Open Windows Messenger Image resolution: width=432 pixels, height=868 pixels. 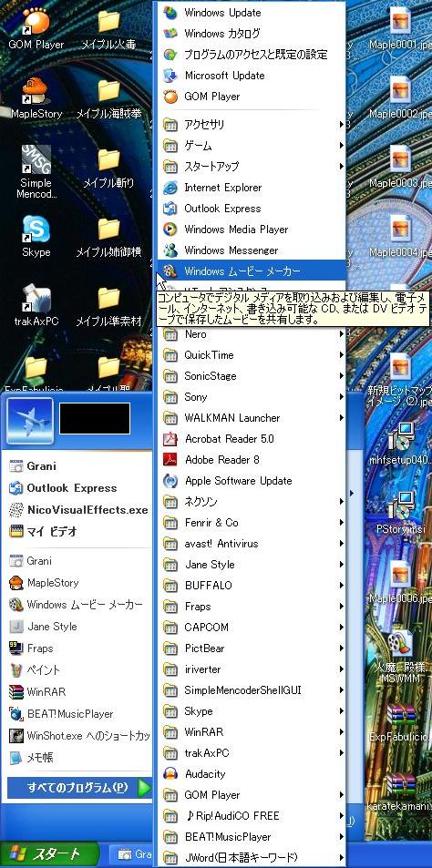click(252, 250)
